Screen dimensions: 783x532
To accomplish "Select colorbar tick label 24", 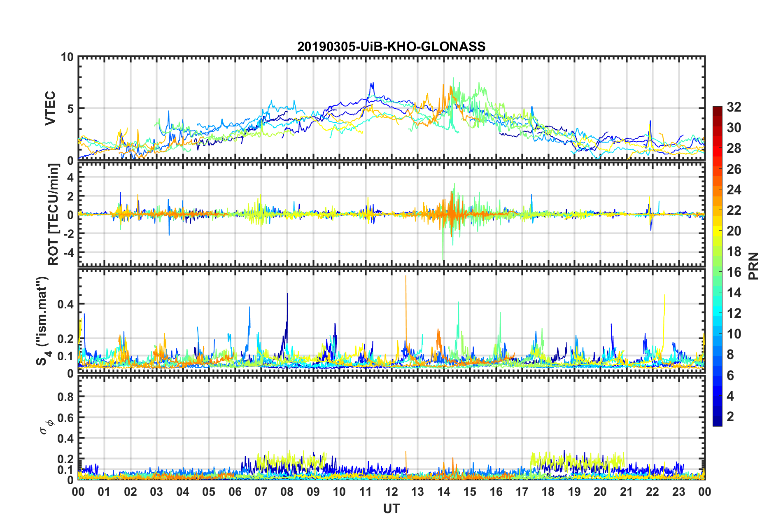I will 734,189.
